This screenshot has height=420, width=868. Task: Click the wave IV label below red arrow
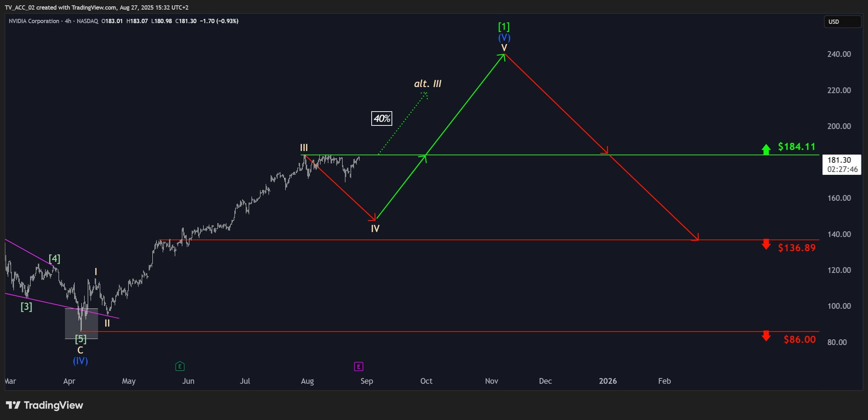tap(375, 228)
